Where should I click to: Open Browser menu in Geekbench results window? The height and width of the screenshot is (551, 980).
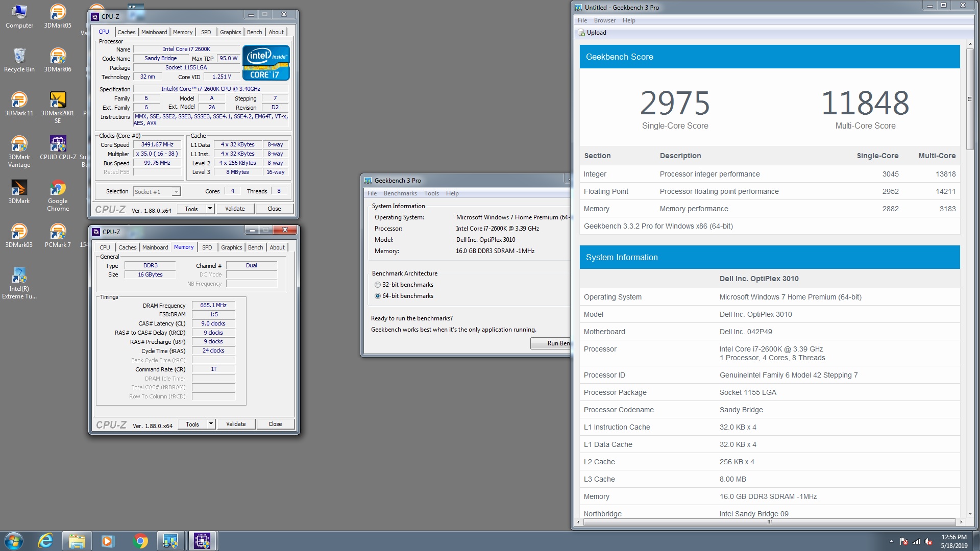pos(605,20)
